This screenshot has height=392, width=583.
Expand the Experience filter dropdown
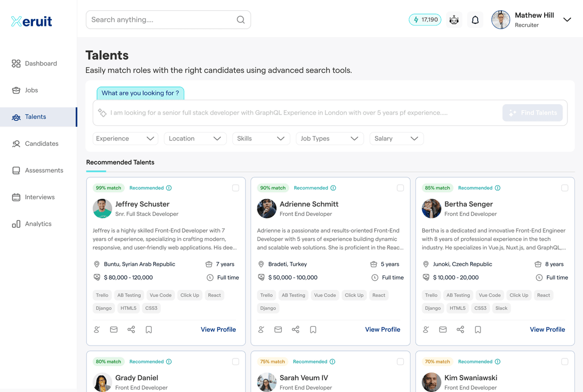point(125,139)
